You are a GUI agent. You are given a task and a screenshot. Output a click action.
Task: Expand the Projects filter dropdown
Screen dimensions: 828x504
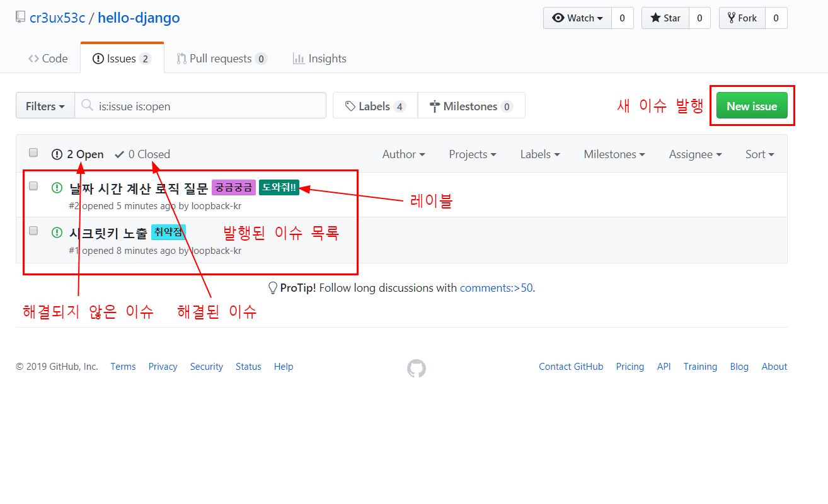pyautogui.click(x=473, y=154)
